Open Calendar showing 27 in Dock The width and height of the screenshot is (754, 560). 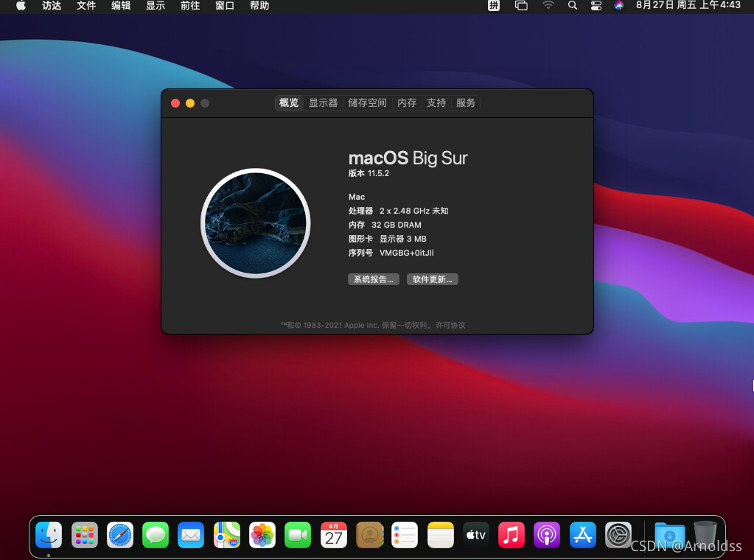click(x=334, y=535)
